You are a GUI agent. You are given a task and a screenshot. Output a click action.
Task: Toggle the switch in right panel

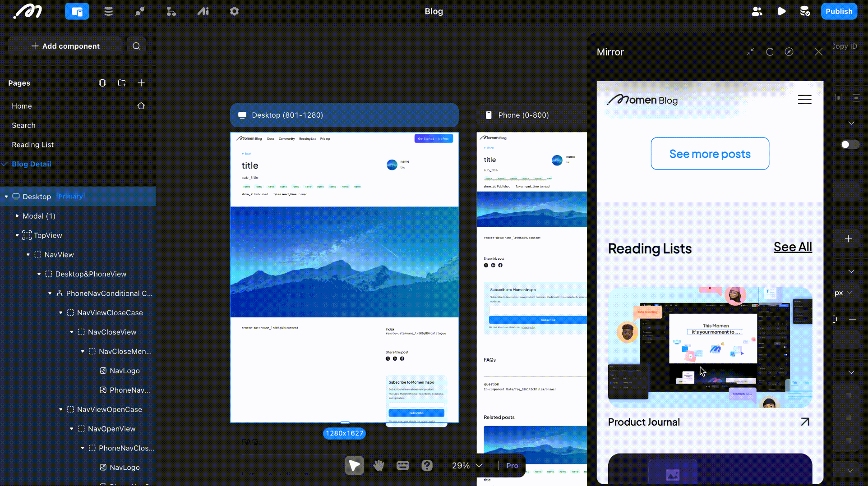tap(850, 144)
